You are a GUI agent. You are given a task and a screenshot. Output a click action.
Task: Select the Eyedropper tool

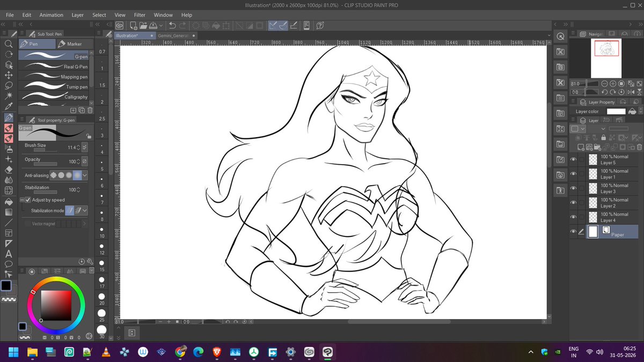(9, 106)
